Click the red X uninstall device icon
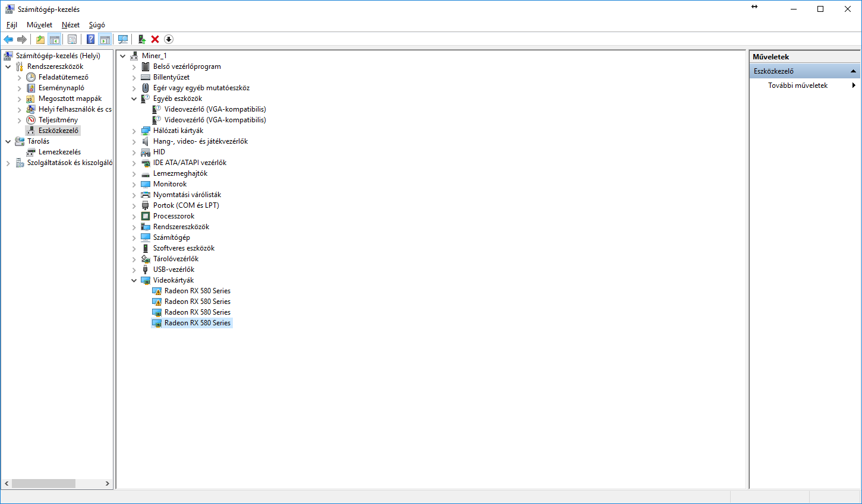This screenshot has width=862, height=504. [155, 39]
